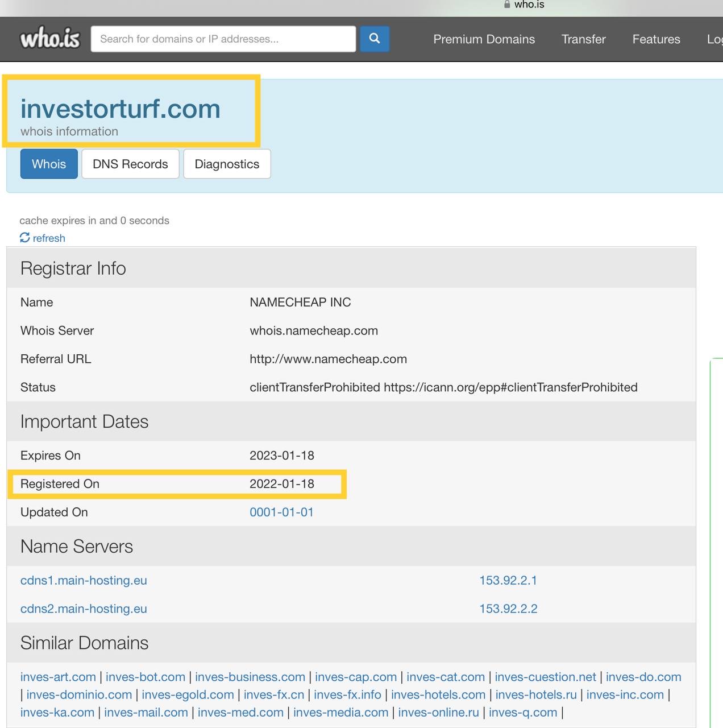This screenshot has height=728, width=723.
Task: Open similar domain inves-business.com
Action: [x=250, y=677]
